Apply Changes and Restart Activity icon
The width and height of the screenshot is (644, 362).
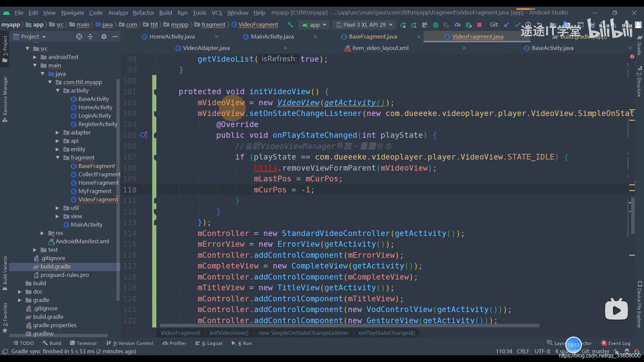click(414, 25)
